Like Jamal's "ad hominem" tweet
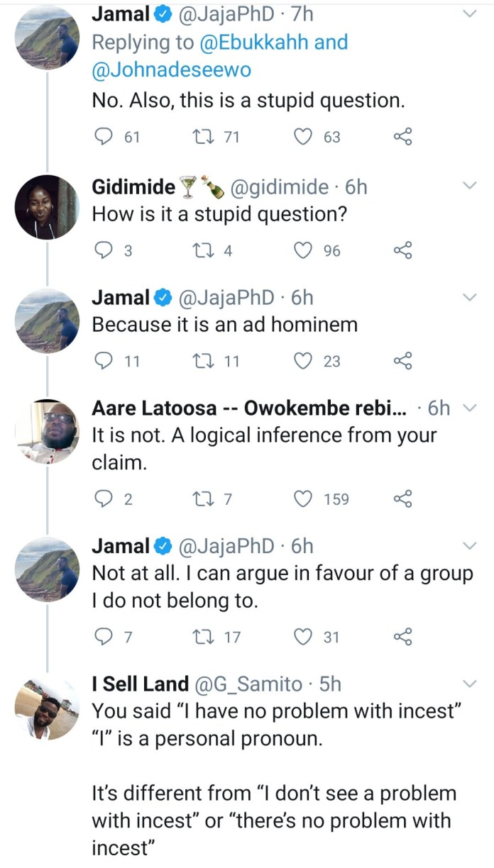 [x=304, y=361]
